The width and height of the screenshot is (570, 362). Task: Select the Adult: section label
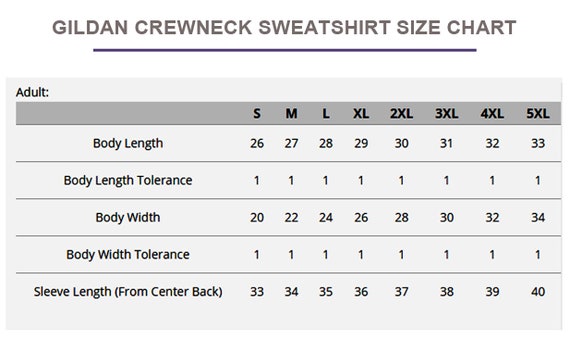[x=32, y=92]
